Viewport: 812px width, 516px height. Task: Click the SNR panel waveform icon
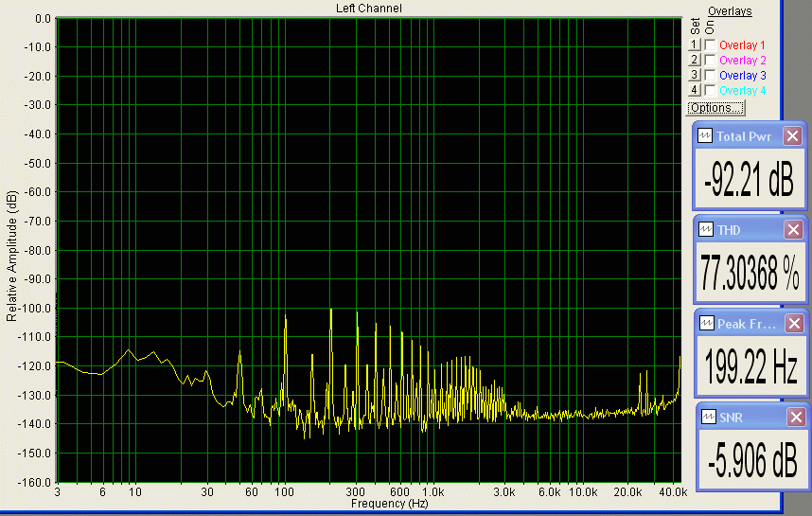(x=708, y=417)
